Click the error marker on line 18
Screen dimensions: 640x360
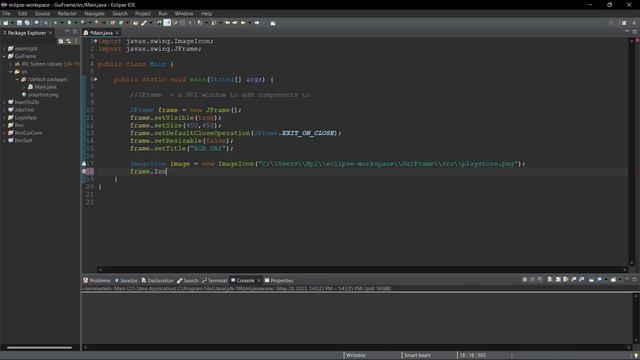(84, 171)
